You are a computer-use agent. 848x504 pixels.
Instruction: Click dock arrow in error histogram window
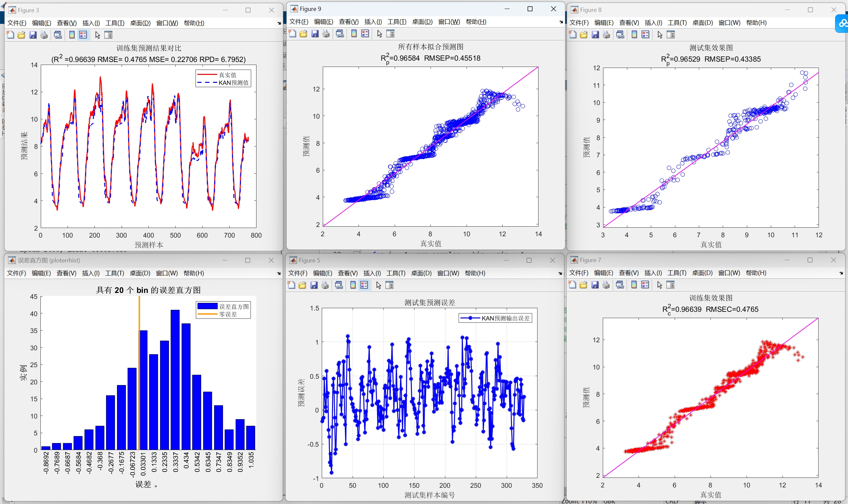click(279, 273)
